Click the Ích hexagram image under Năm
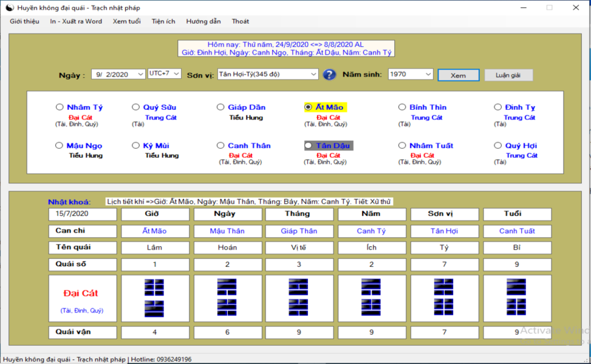Screen dimensions: 591x364 [x=371, y=297]
